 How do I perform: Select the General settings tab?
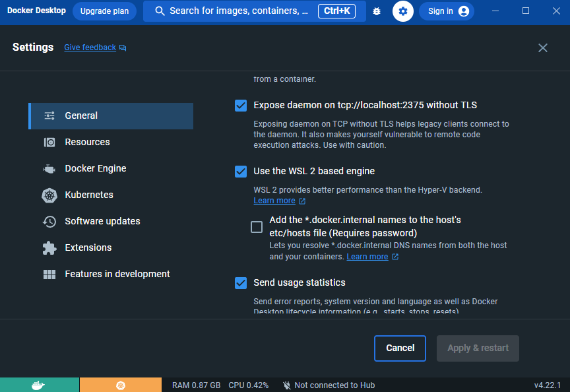click(111, 116)
